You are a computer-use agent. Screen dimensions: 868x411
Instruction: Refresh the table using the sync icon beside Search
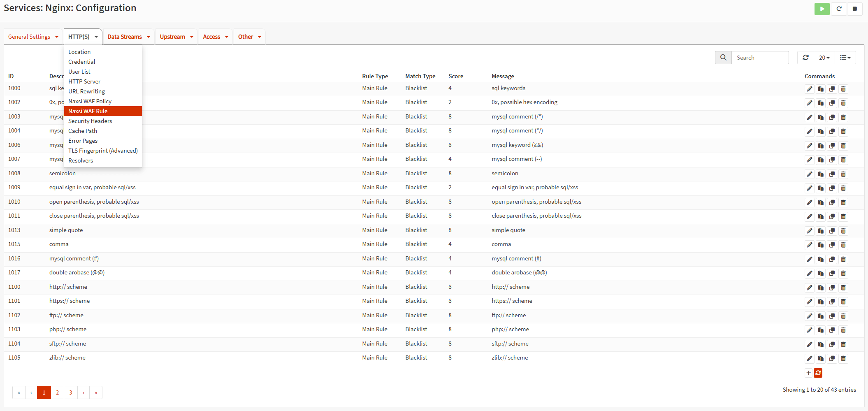tap(805, 58)
